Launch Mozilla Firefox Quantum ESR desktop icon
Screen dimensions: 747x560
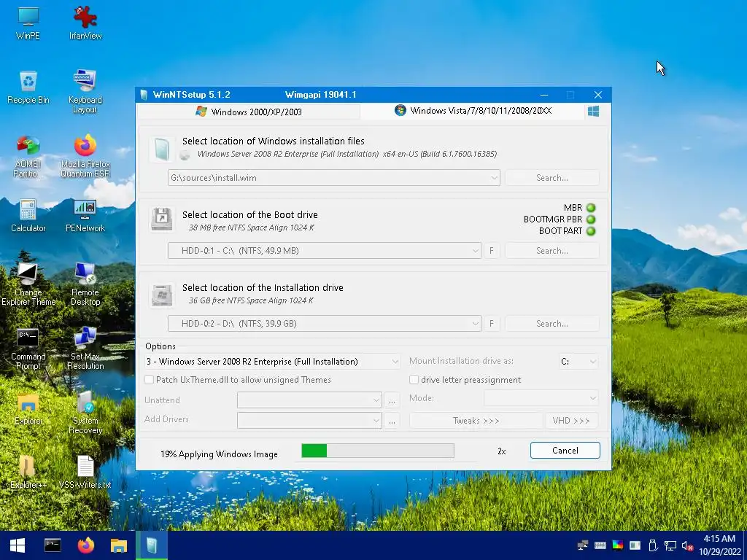[x=85, y=156]
